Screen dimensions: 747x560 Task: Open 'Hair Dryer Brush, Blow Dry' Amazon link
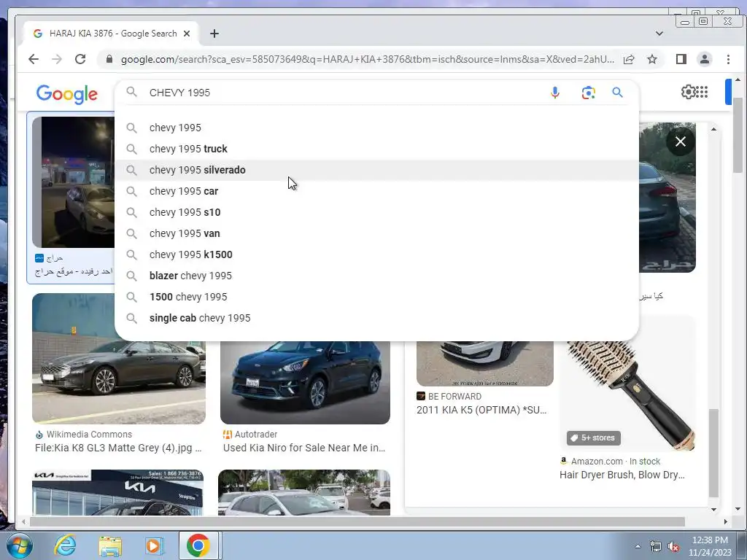click(x=622, y=475)
